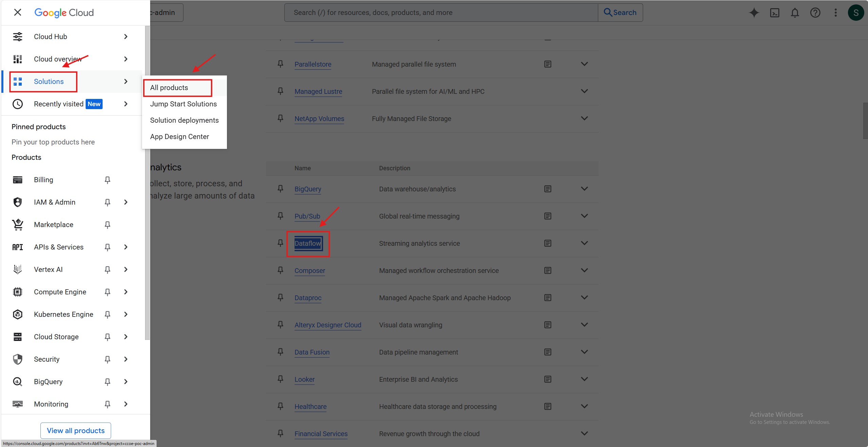Close the navigation menu with X
Viewport: 868px width, 447px height.
(x=18, y=13)
